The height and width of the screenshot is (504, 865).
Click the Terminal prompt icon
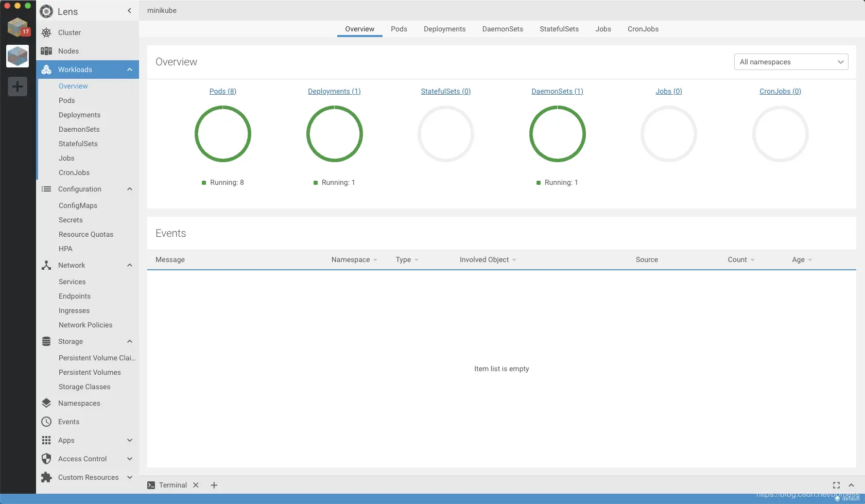point(151,485)
